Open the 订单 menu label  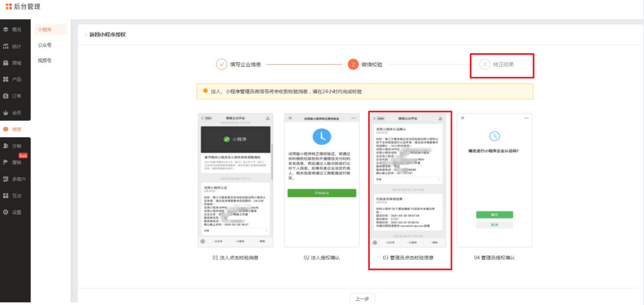point(17,96)
